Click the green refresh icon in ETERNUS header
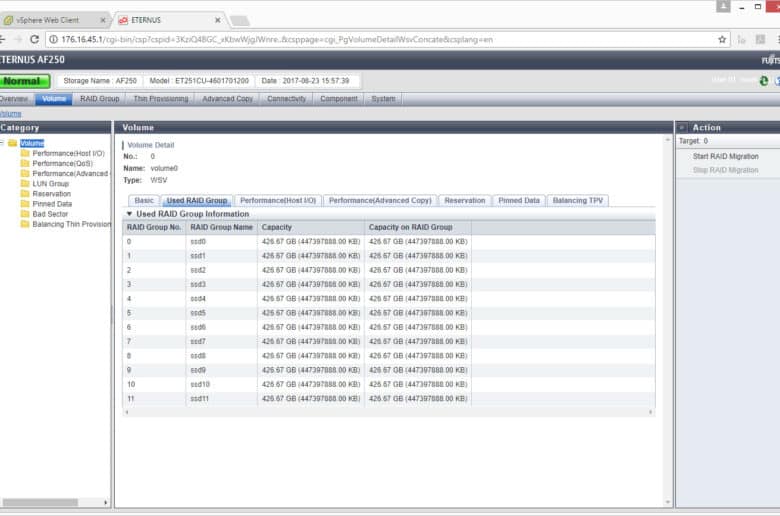 pyautogui.click(x=764, y=81)
